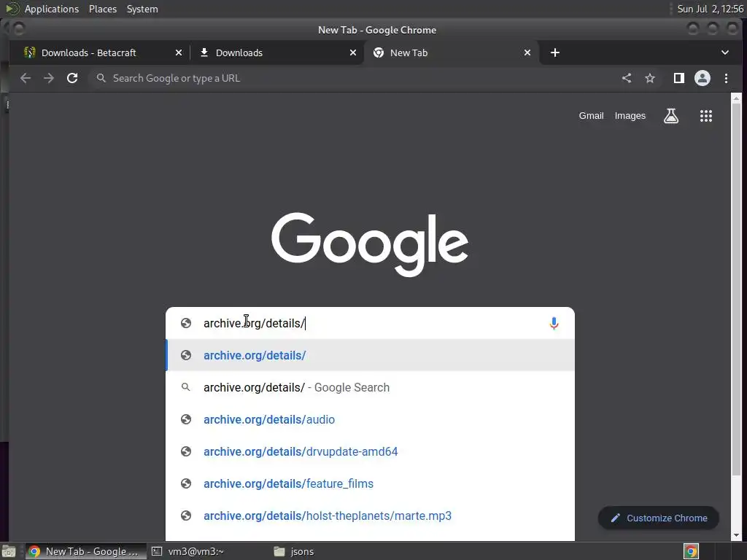Reload the current page

(x=72, y=78)
